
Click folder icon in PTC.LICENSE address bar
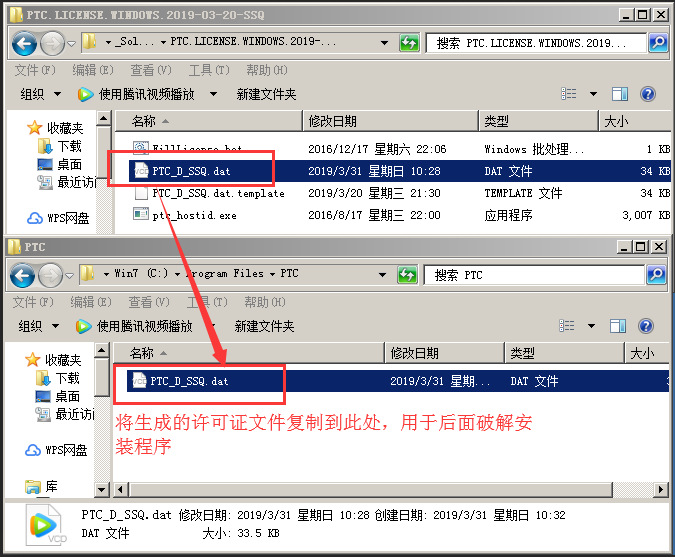click(89, 42)
